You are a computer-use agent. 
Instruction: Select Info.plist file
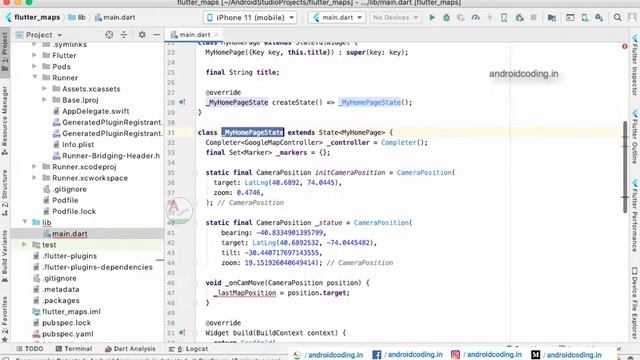pos(78,144)
